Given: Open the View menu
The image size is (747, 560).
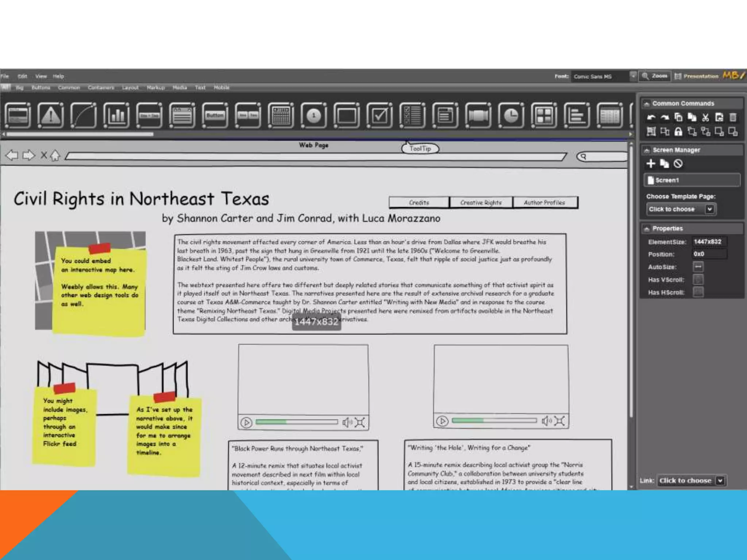Looking at the screenshot, I should coord(41,76).
